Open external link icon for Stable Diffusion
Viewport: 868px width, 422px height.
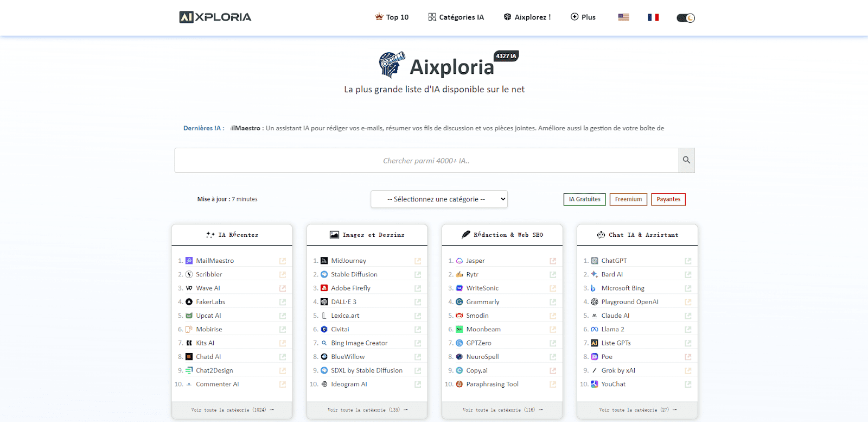coord(418,274)
